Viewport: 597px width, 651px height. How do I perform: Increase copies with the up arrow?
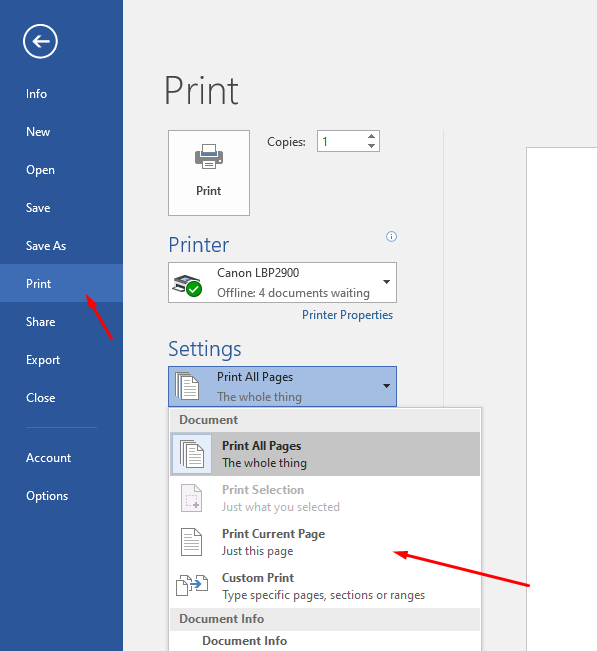pyautogui.click(x=372, y=136)
